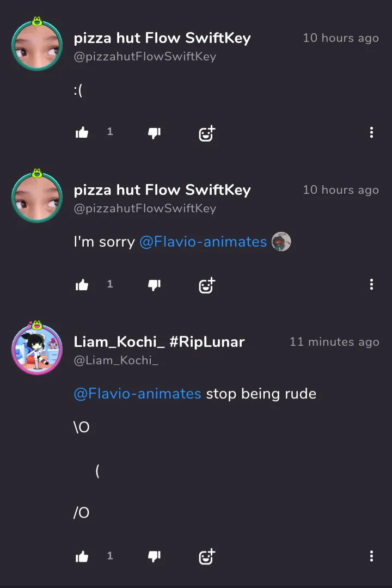View Liam_Kochi_ #RipLunar's profile name

click(x=159, y=342)
